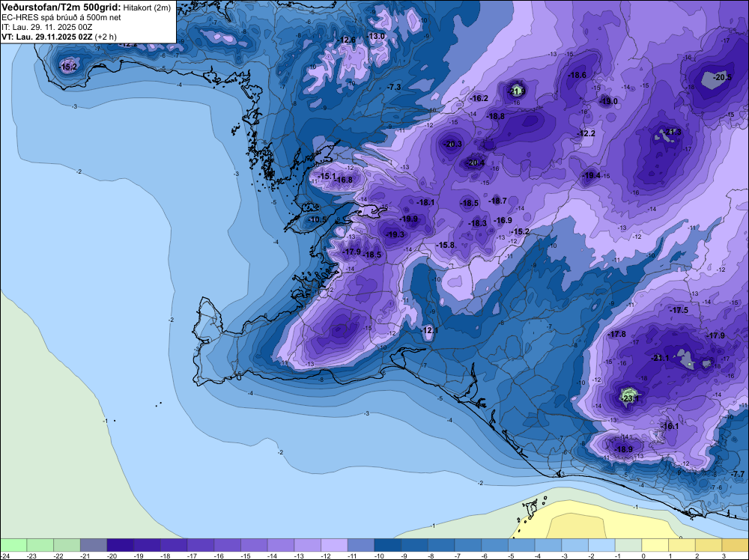Click the -10.5 temperature label

pos(318,219)
